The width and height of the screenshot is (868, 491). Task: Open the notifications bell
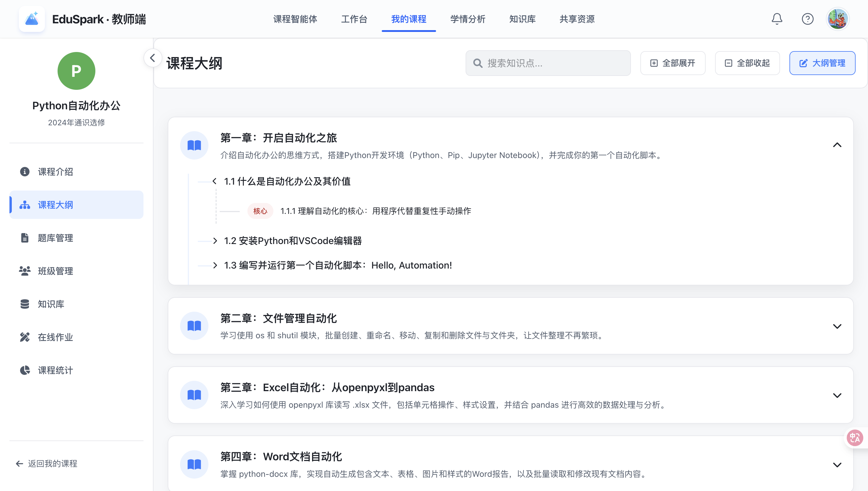(x=777, y=19)
